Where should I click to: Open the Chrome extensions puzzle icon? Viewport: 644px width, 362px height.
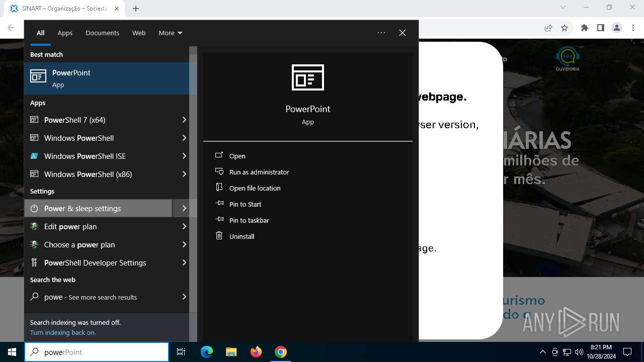pos(585,28)
